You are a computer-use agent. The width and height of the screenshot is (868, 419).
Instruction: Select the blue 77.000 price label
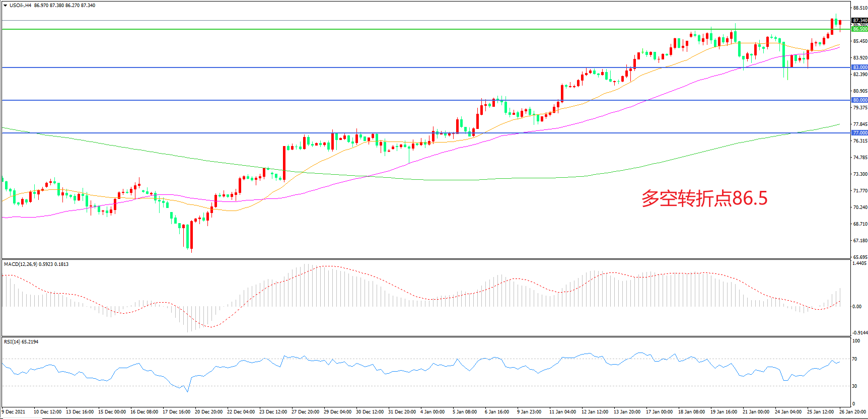[859, 133]
